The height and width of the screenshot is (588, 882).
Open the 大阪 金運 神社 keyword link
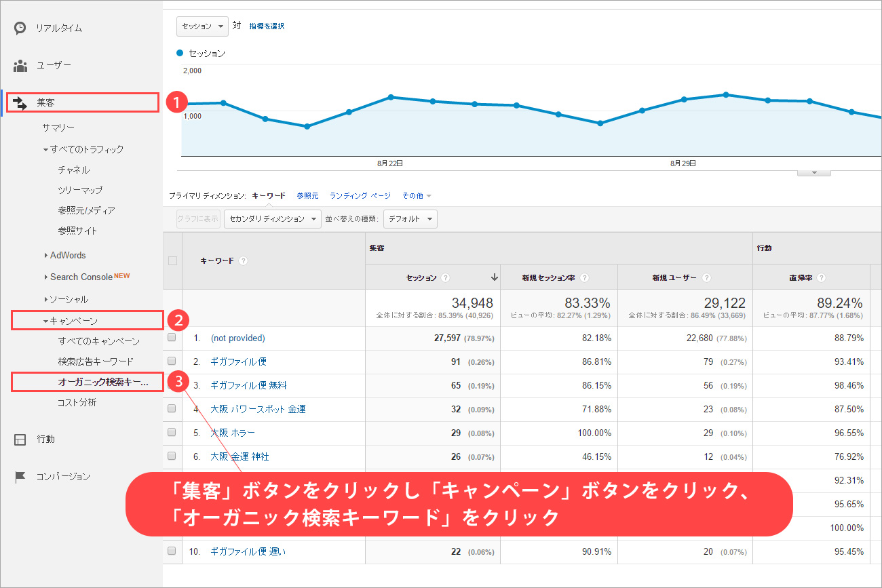coord(239,456)
